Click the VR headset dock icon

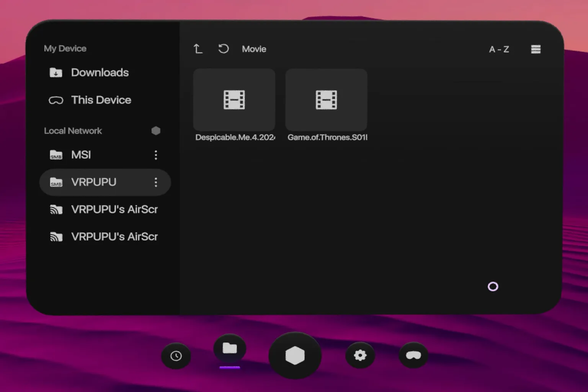413,356
